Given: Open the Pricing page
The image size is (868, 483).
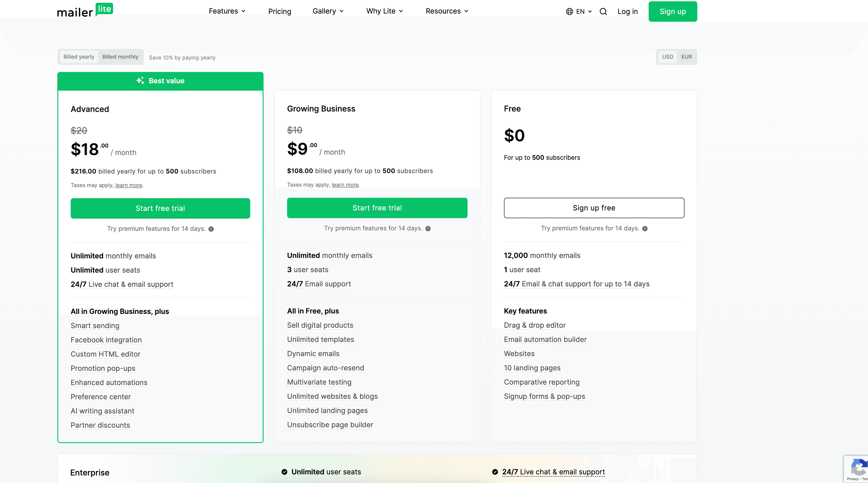Looking at the screenshot, I should pyautogui.click(x=280, y=11).
